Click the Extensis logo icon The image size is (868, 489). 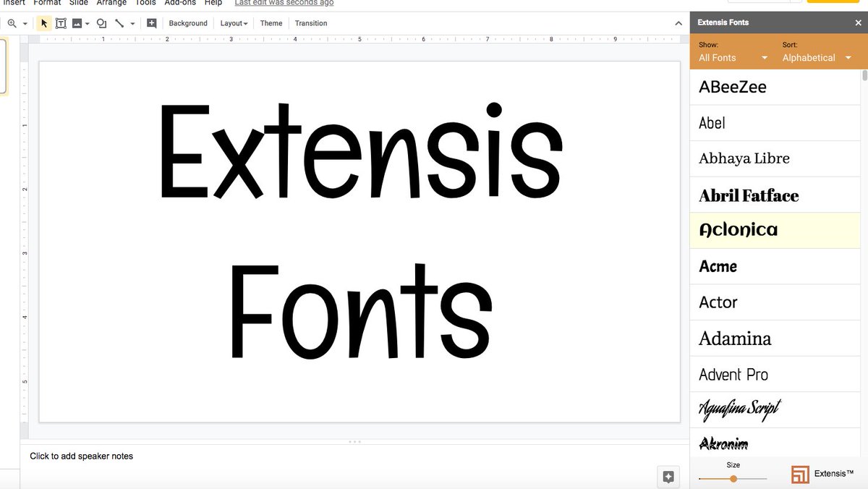click(x=800, y=475)
